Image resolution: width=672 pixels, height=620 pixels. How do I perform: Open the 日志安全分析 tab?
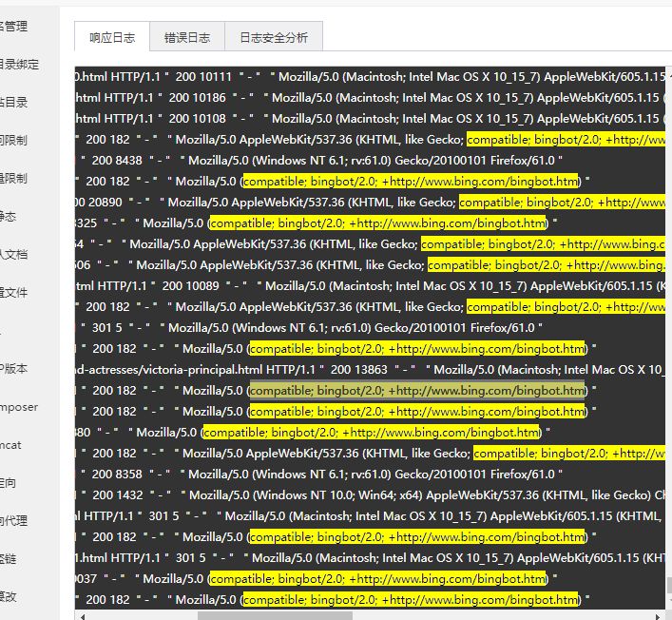click(274, 37)
